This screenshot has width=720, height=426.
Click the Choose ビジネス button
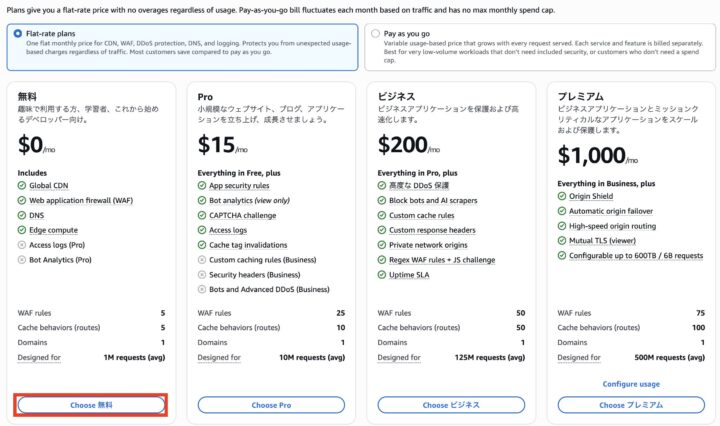coord(451,405)
